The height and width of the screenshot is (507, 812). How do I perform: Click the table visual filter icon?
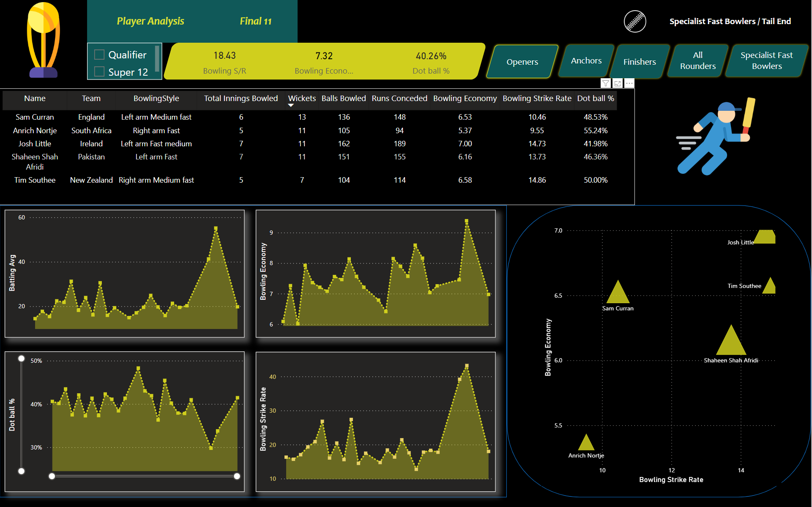point(606,83)
